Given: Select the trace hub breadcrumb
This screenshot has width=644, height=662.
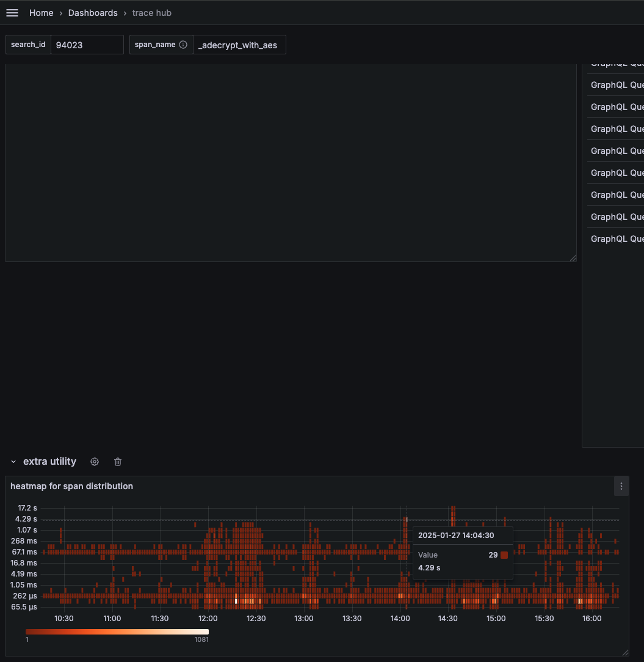Looking at the screenshot, I should point(151,13).
